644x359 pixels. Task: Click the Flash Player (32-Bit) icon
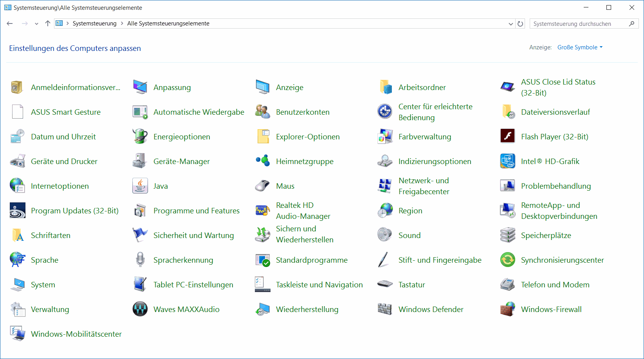(x=507, y=137)
